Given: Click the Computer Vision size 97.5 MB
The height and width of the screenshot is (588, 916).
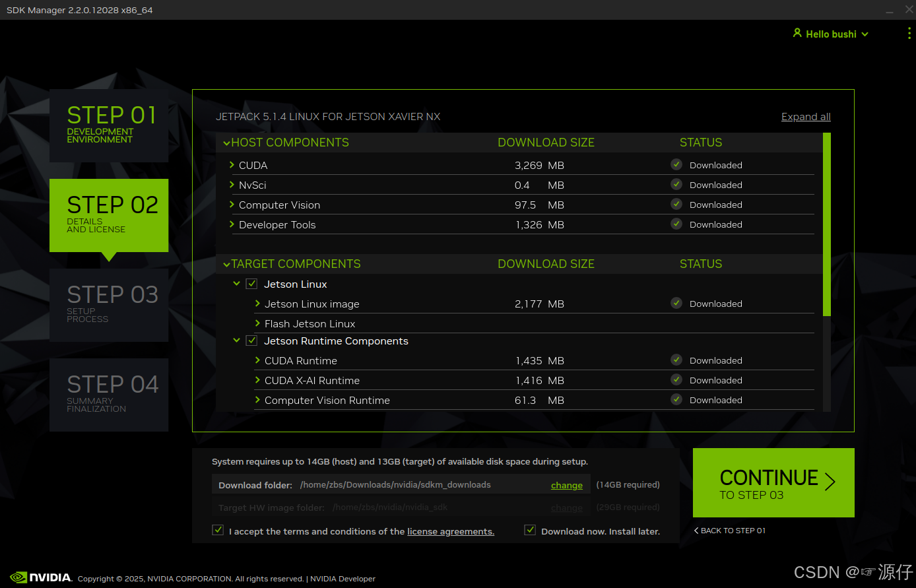Looking at the screenshot, I should [539, 205].
